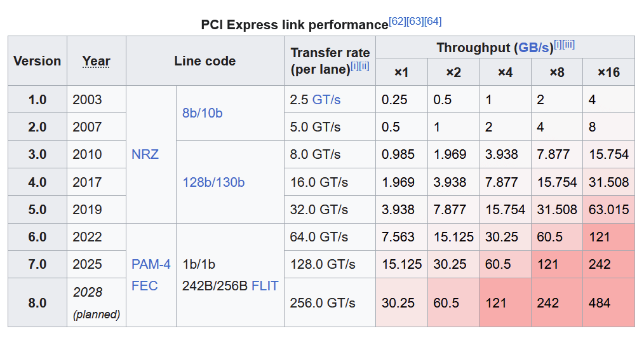Click footnote [iii] beside the Throughput header
This screenshot has width=644, height=338.
coord(568,45)
